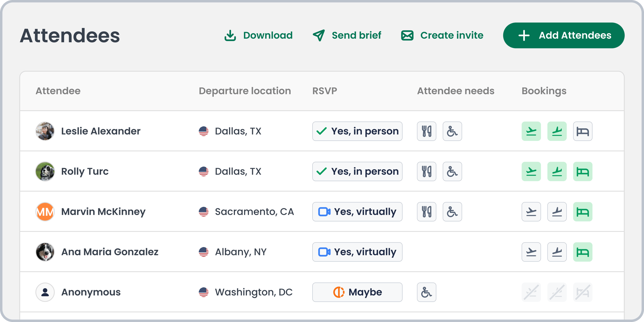Open Marvin McKinney's hotel booking icon

point(582,212)
